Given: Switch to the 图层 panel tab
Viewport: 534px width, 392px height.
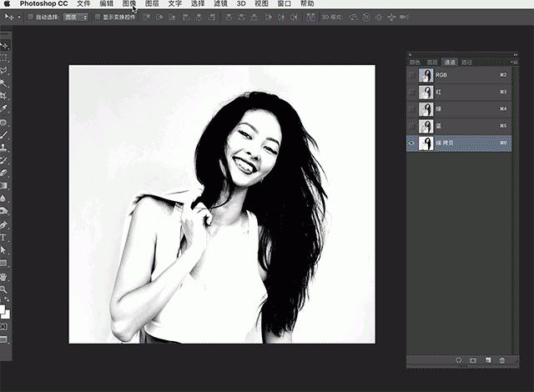Looking at the screenshot, I should 432,62.
